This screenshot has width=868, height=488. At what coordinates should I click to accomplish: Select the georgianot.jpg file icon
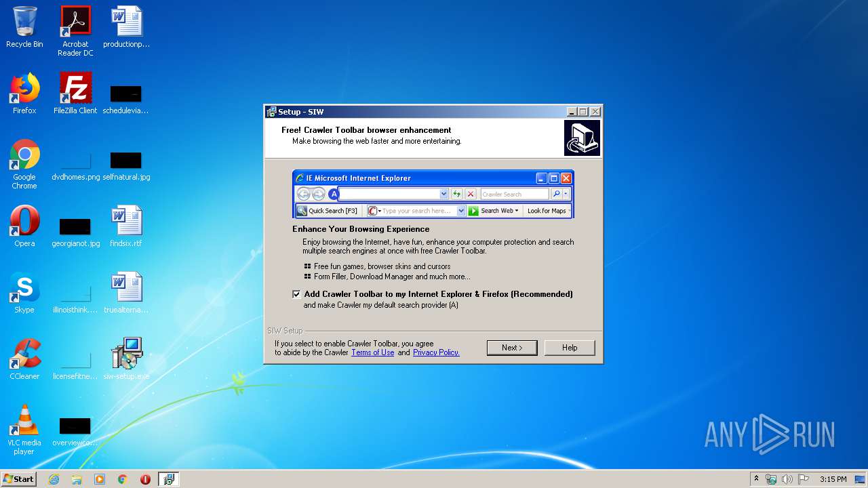click(x=75, y=232)
